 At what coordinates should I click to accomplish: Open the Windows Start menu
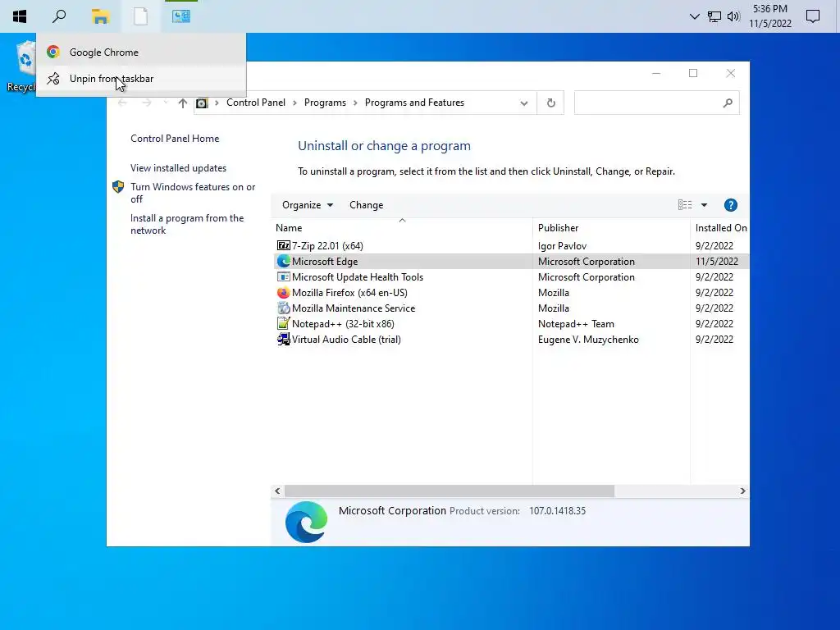20,16
